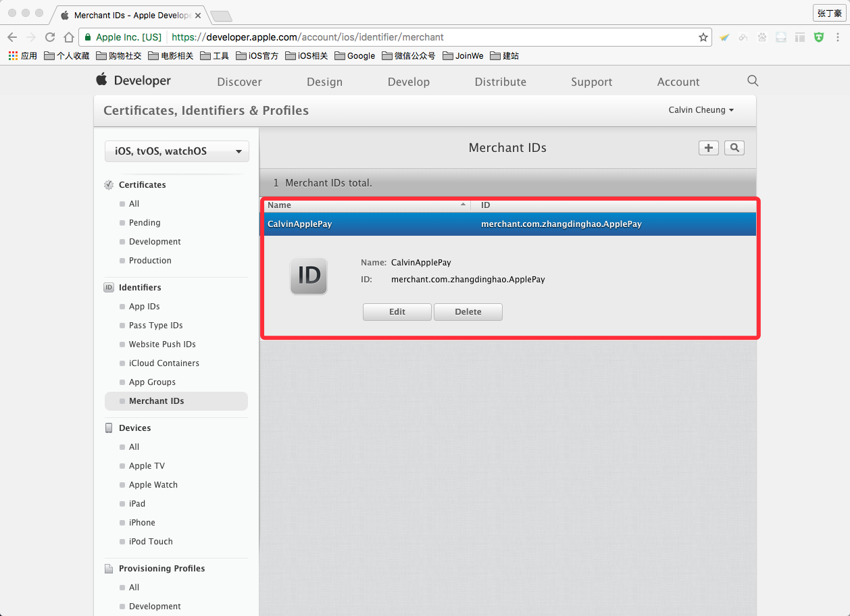
Task: Click the 张丁豪 Chrome profile button
Action: [829, 13]
